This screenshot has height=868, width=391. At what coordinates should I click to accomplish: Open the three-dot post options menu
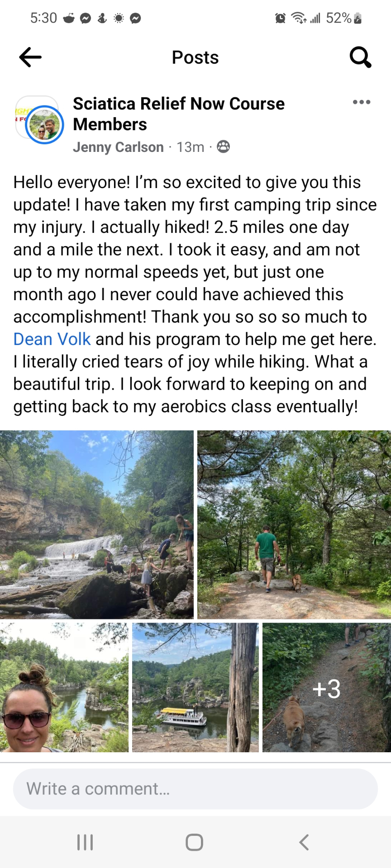(361, 102)
